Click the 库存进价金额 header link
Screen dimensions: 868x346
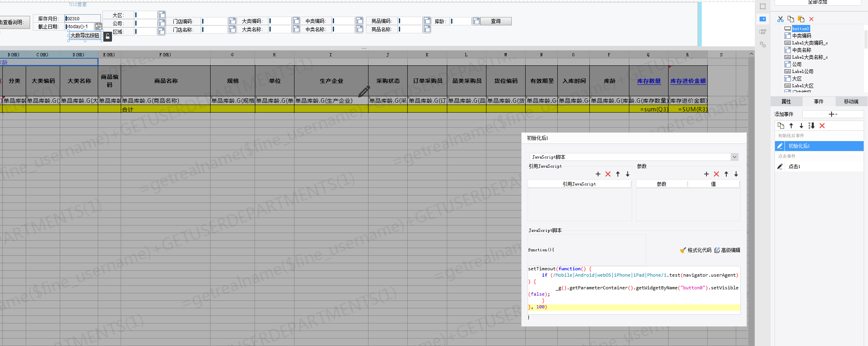point(688,81)
